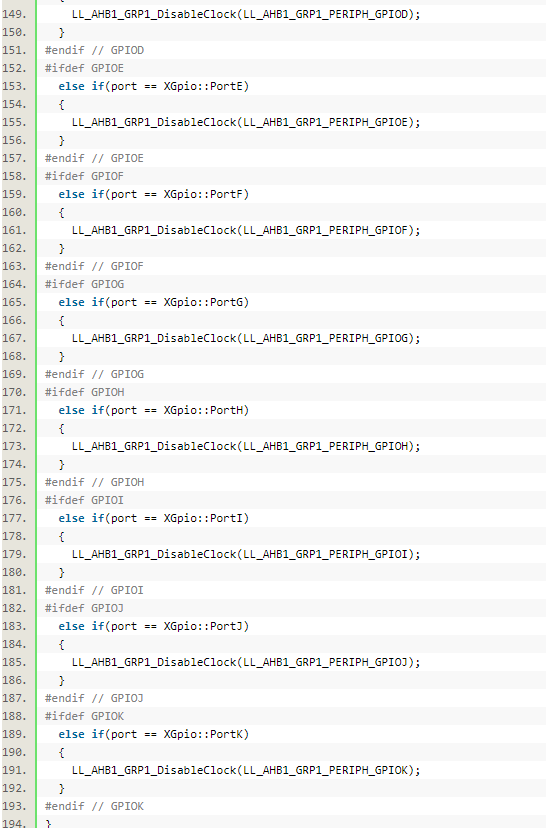The height and width of the screenshot is (828, 546).
Task: Click 'else if(port == XGpio::PortF)' line
Action: pos(154,194)
